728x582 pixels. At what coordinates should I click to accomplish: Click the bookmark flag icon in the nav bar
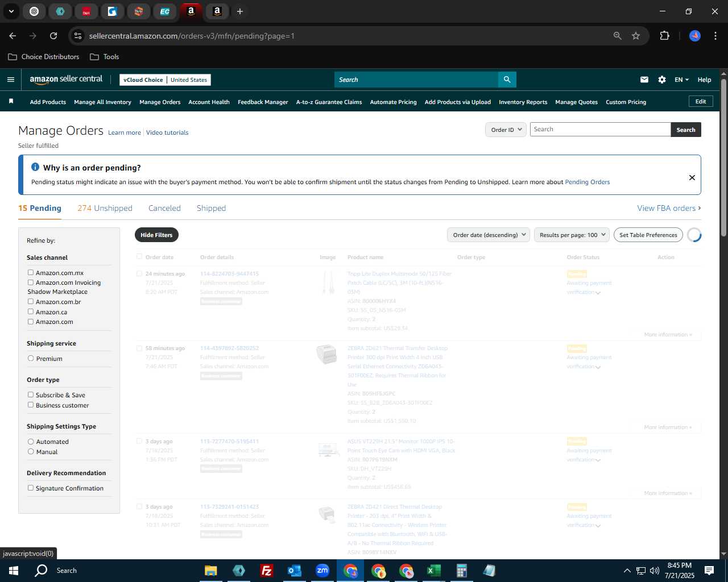(x=11, y=101)
